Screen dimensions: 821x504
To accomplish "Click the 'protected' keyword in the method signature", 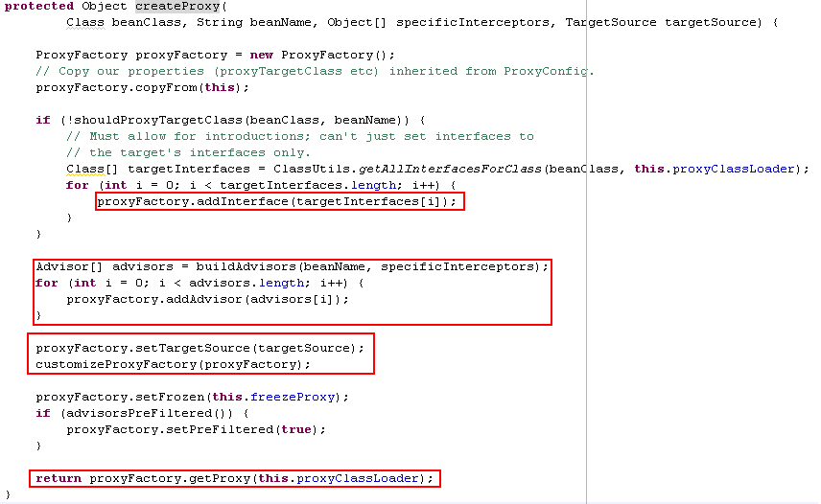I will [x=39, y=7].
